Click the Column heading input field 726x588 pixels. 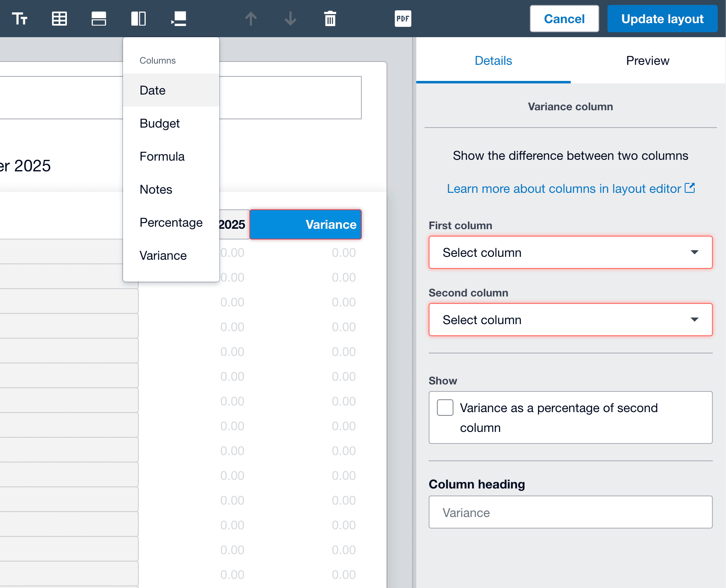click(x=571, y=512)
